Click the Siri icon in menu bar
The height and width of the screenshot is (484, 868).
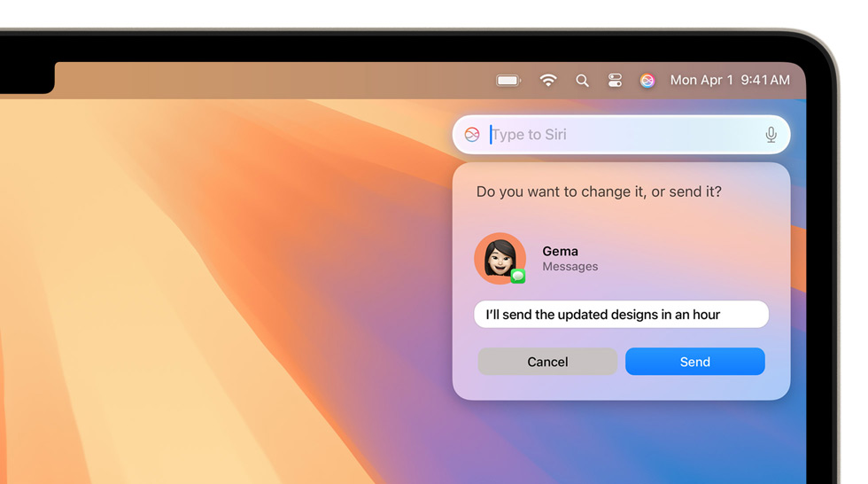[647, 81]
